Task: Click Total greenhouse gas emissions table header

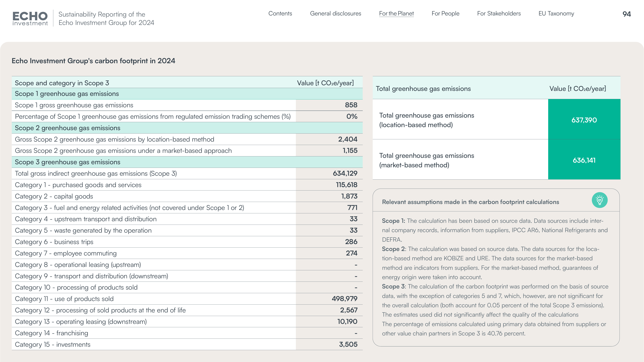Action: point(423,89)
